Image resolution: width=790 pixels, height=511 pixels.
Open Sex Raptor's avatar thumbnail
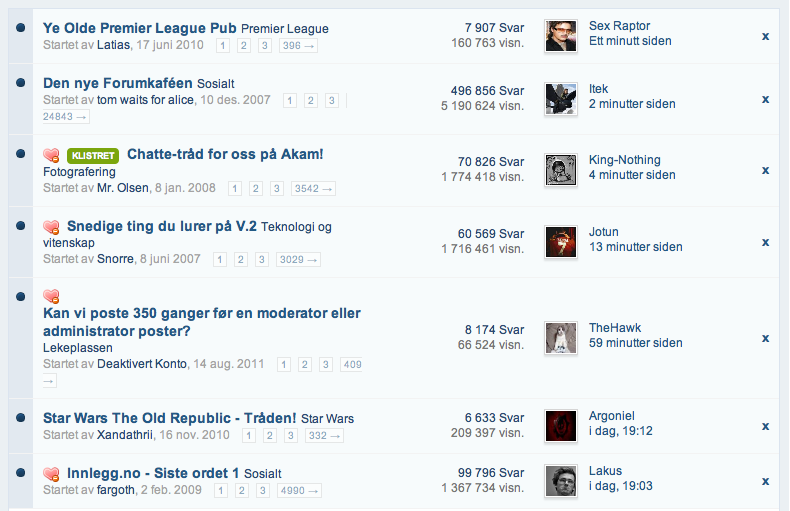pyautogui.click(x=561, y=36)
